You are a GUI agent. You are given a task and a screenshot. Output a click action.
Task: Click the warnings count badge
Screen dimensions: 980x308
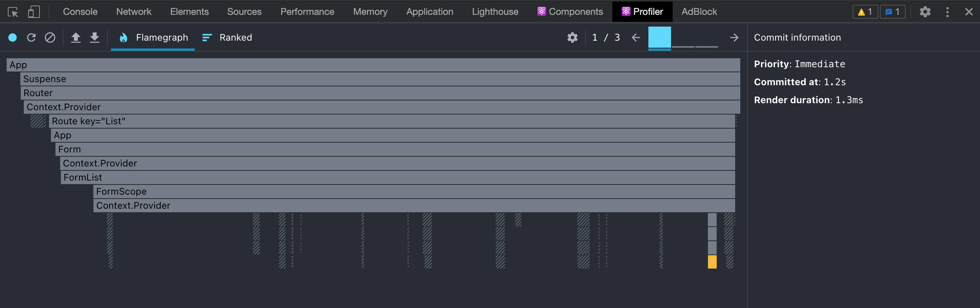click(865, 12)
